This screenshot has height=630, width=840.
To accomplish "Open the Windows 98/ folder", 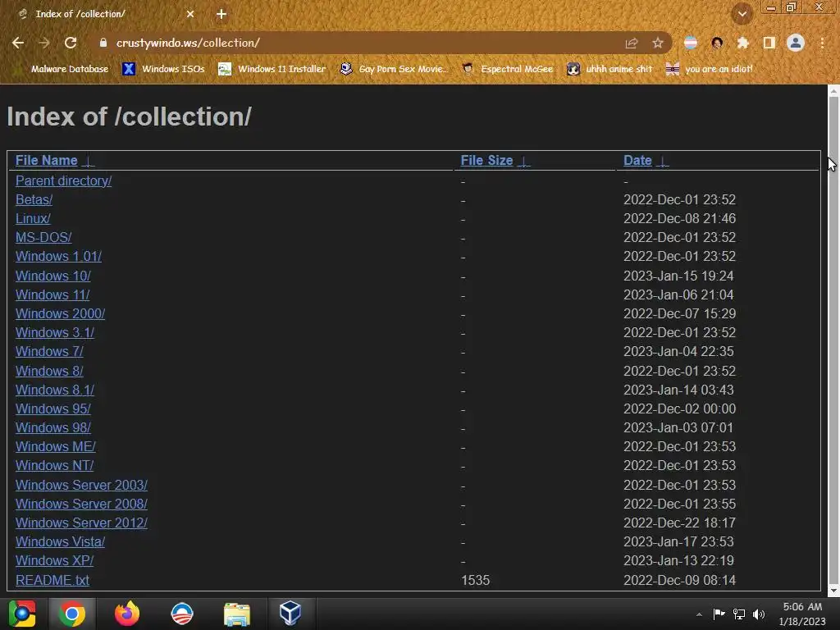I will (52, 427).
